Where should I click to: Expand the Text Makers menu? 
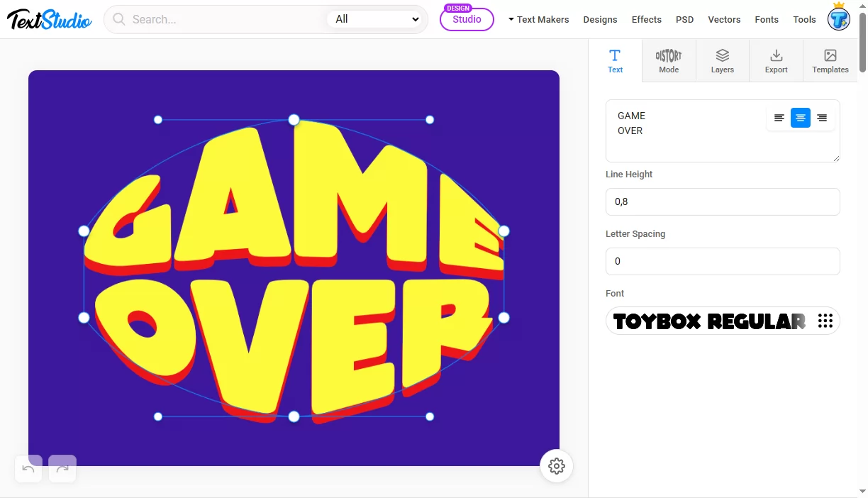click(x=539, y=19)
